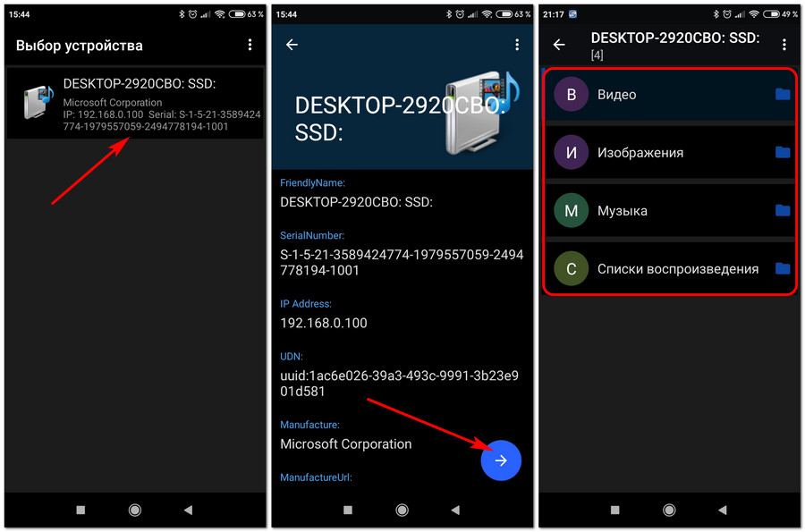Viewport: 805px width, 532px height.
Task: Click folder icon next to Видео
Action: tap(783, 94)
